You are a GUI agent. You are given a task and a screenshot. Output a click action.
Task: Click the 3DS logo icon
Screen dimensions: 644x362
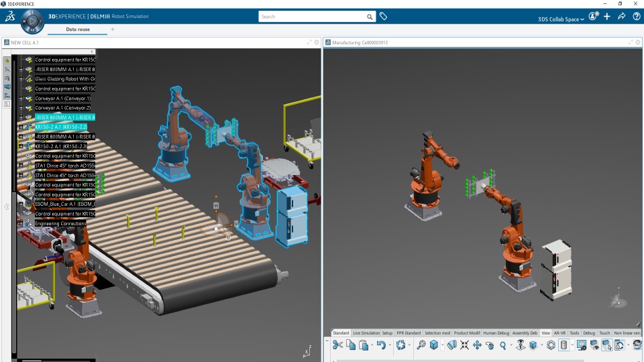point(10,16)
